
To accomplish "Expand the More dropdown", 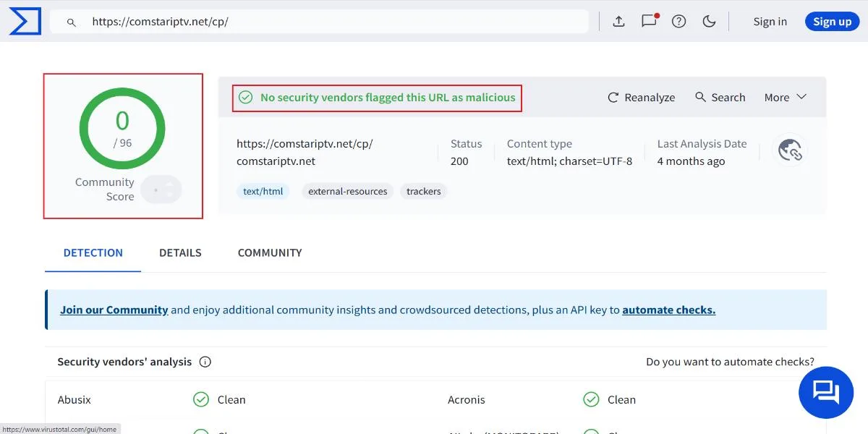I will pyautogui.click(x=786, y=97).
